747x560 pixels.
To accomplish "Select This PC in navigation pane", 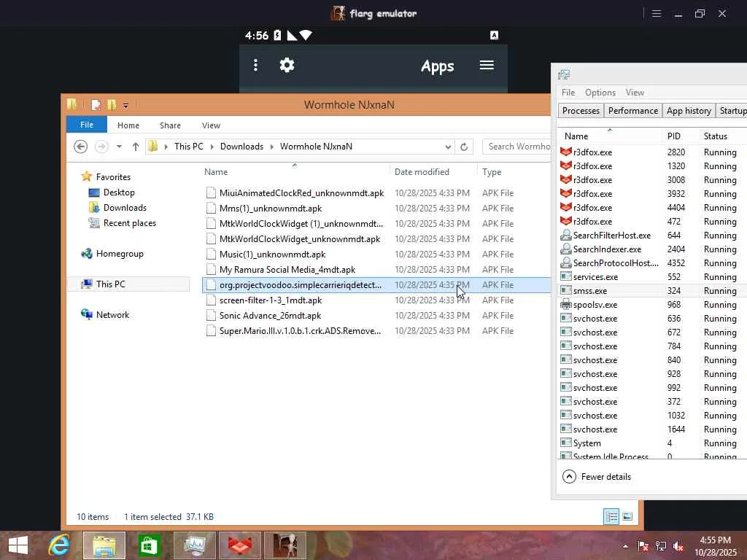I will coord(111,284).
